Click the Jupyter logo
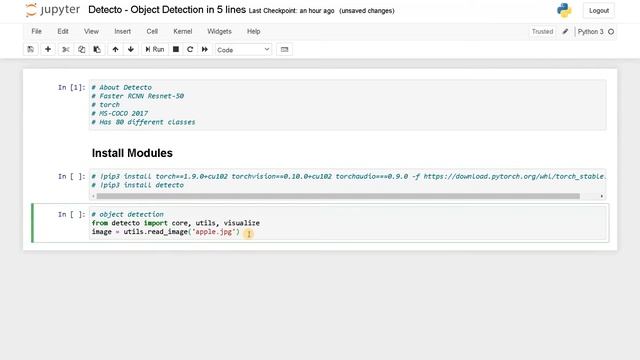The image size is (640, 360). click(x=53, y=10)
